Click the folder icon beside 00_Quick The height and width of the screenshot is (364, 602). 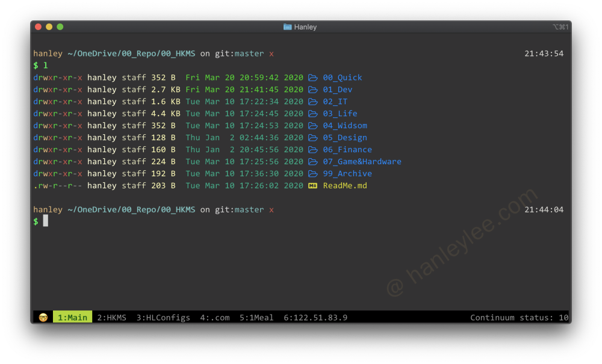(313, 78)
